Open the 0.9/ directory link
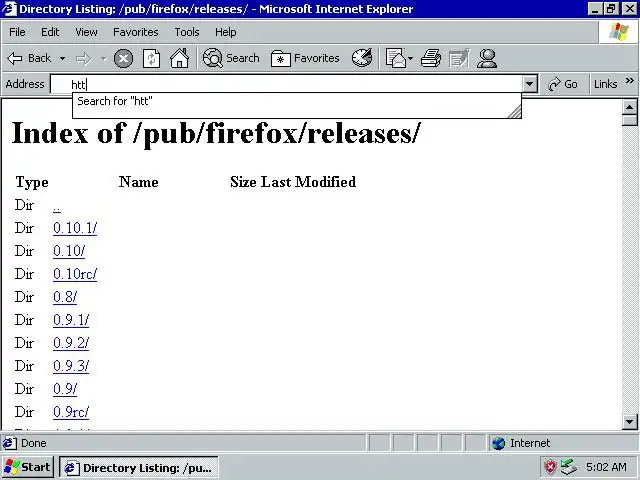The height and width of the screenshot is (480, 640). click(x=65, y=389)
